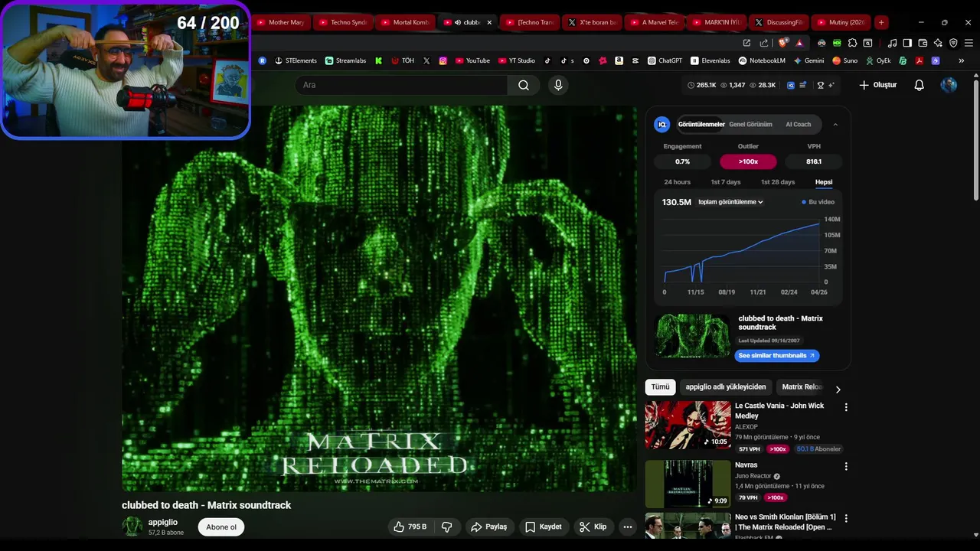
Task: Click the YouTube search magnifier button
Action: 524,85
